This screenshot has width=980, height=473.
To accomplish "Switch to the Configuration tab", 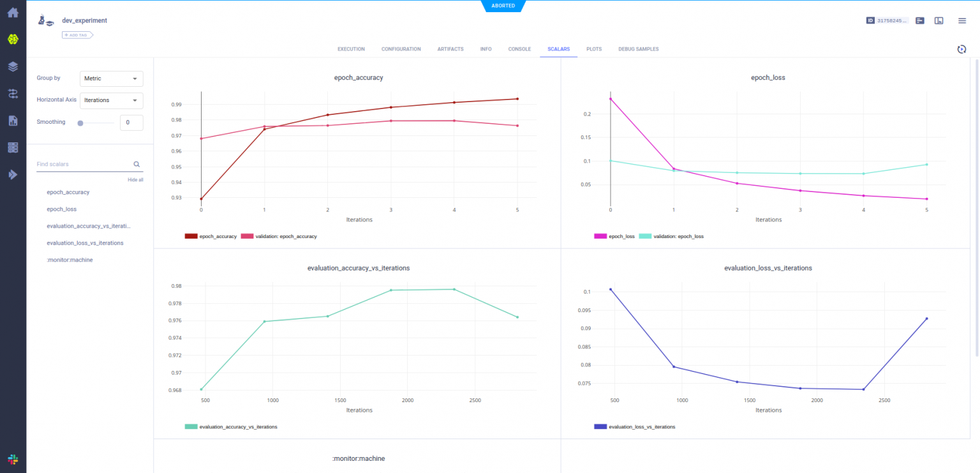I will tap(401, 49).
